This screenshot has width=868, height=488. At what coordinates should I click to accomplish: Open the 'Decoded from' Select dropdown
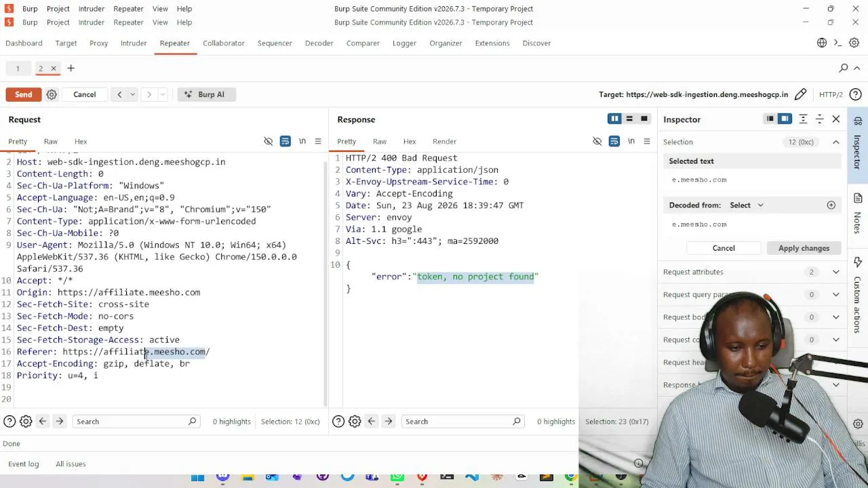click(747, 205)
